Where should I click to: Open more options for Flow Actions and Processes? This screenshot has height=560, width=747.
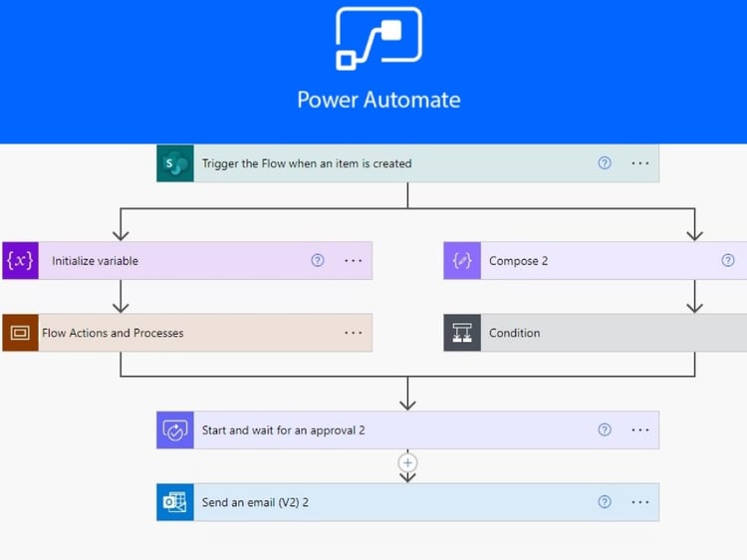pyautogui.click(x=353, y=333)
